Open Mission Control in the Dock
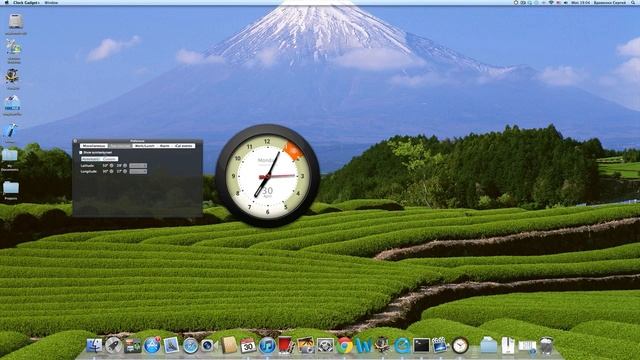The height and width of the screenshot is (360, 640). (x=133, y=346)
